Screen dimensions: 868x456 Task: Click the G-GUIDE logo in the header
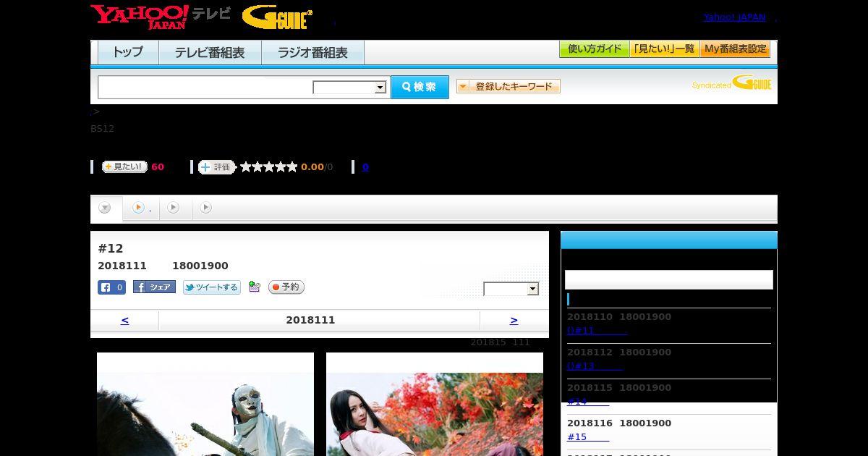[277, 17]
